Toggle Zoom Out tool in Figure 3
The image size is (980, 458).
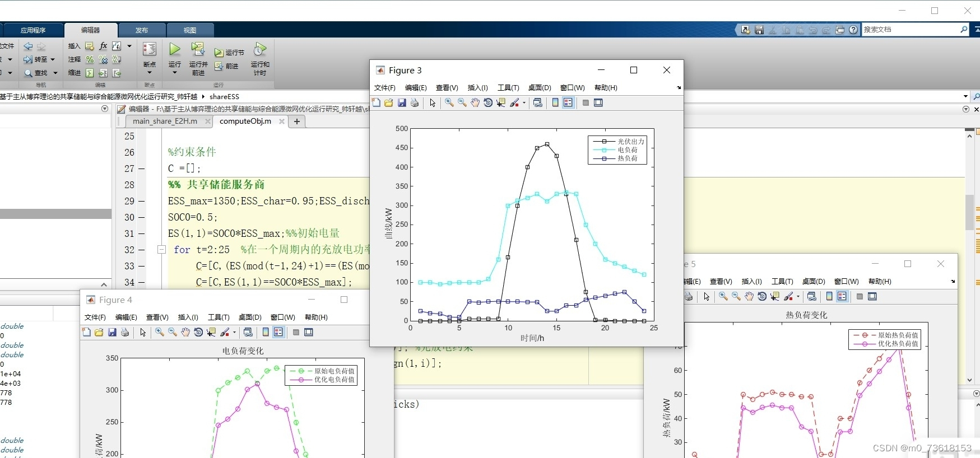click(462, 102)
